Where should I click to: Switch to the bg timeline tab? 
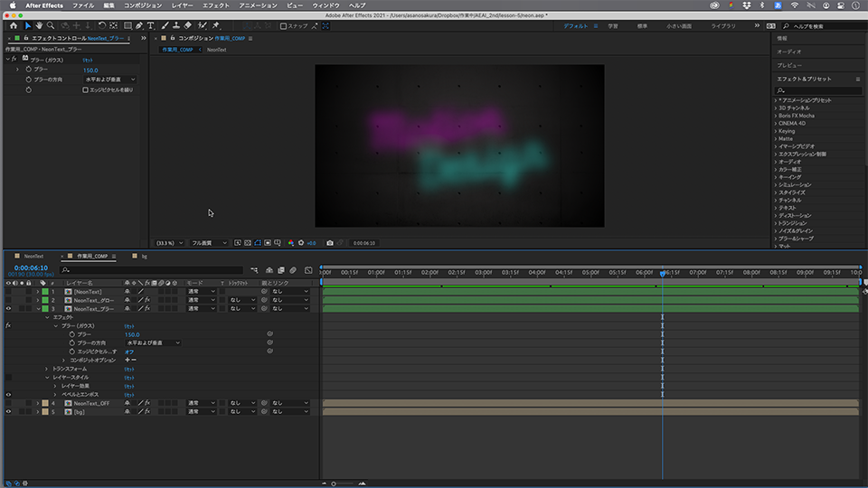145,256
